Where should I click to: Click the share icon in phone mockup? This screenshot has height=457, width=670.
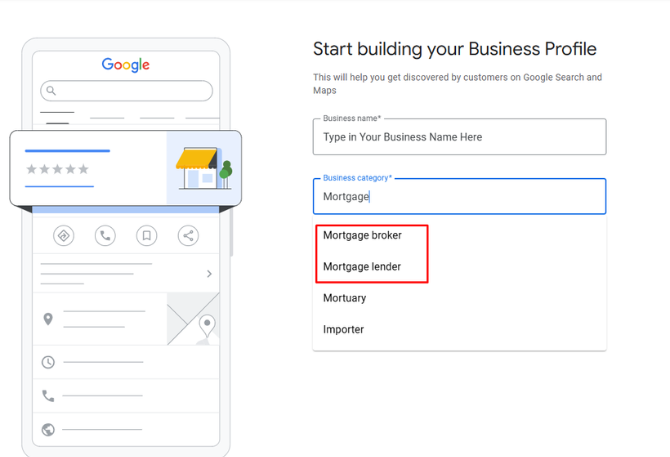(188, 236)
